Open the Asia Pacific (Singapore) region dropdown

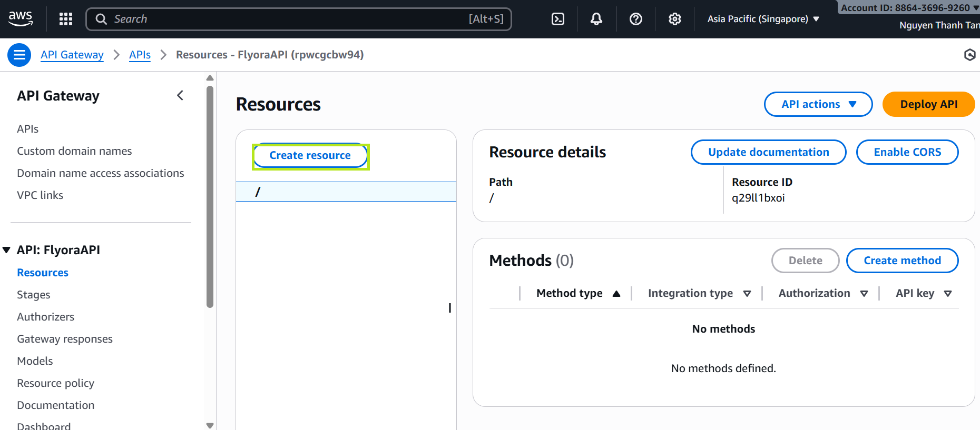pos(763,19)
